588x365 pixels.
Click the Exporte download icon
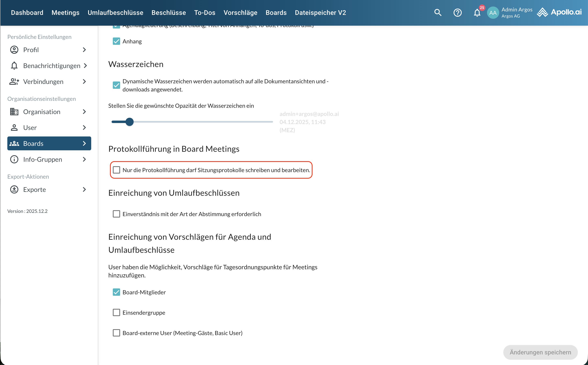click(14, 189)
